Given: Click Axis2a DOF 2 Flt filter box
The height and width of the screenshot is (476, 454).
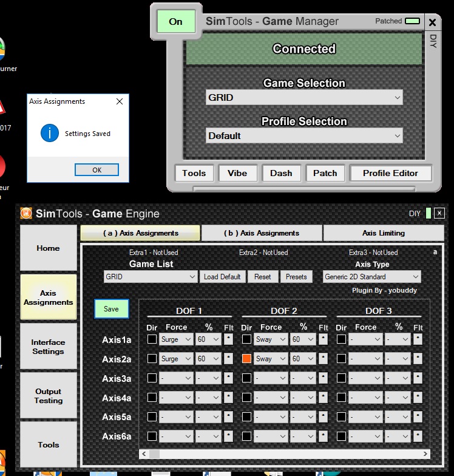Looking at the screenshot, I should pyautogui.click(x=323, y=358).
